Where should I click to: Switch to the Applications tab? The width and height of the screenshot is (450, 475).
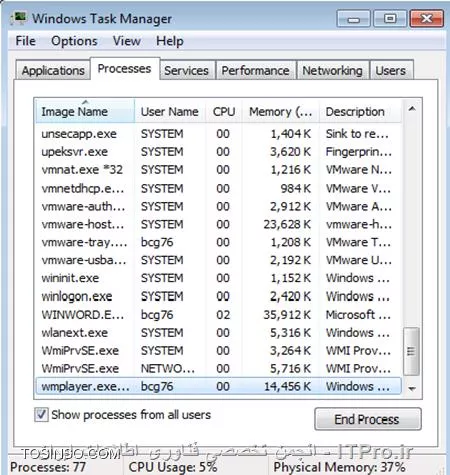[x=53, y=70]
